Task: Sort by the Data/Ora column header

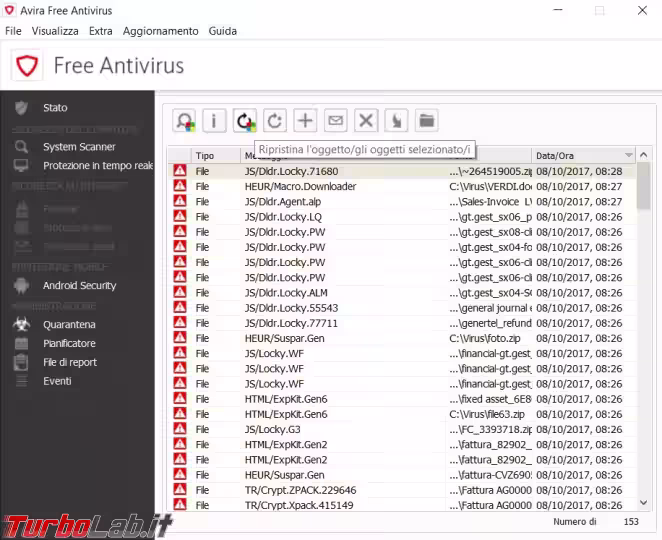Action: 583,156
